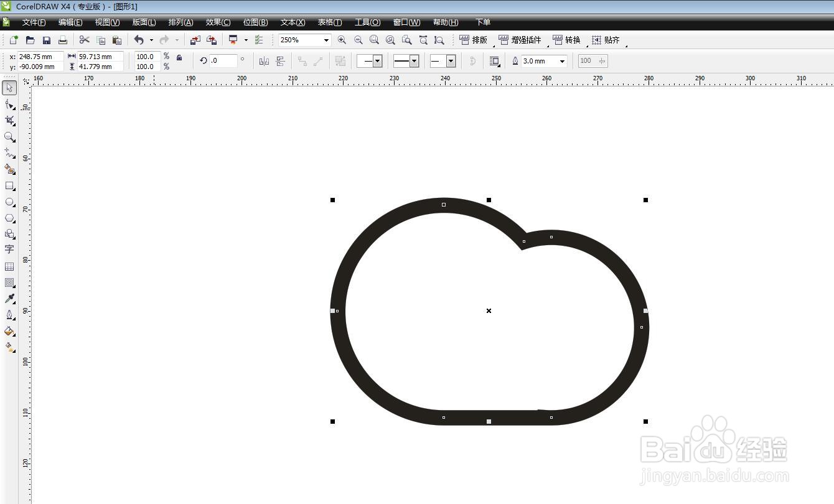Click the rotation angle field
This screenshot has height=504, width=834.
(223, 61)
